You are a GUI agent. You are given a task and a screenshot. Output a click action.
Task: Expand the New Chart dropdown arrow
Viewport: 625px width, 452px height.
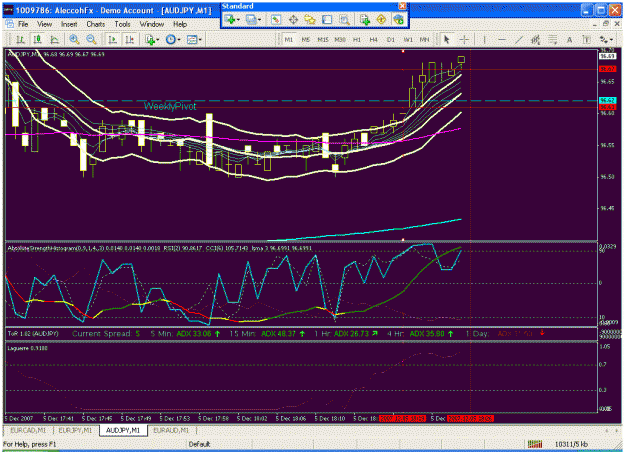pos(238,20)
